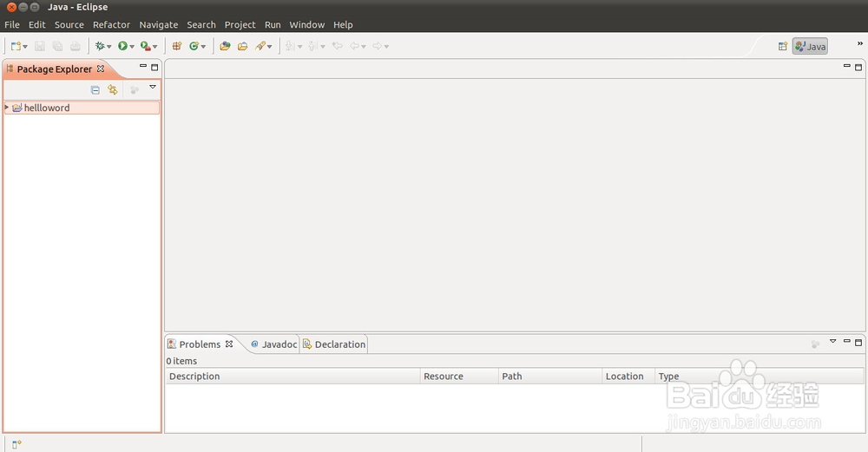Click the Last Edit Location icon
Screen dimensions: 868x452
(x=337, y=47)
